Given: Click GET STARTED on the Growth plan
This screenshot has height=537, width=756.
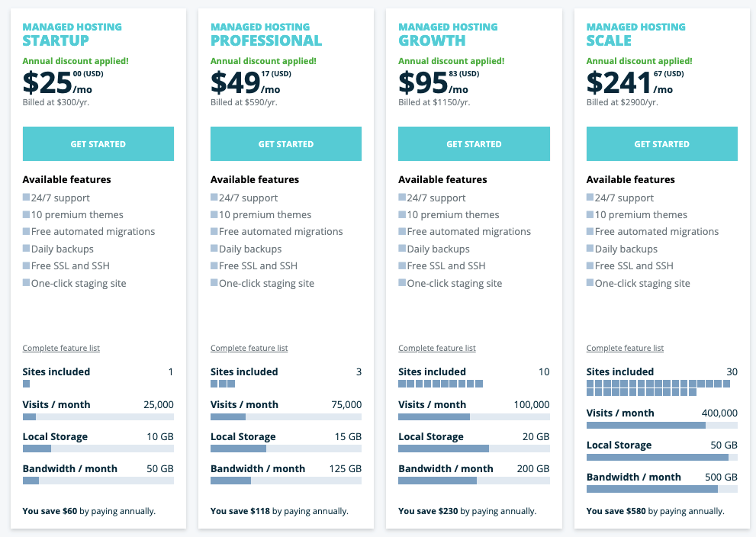Looking at the screenshot, I should click(x=473, y=143).
